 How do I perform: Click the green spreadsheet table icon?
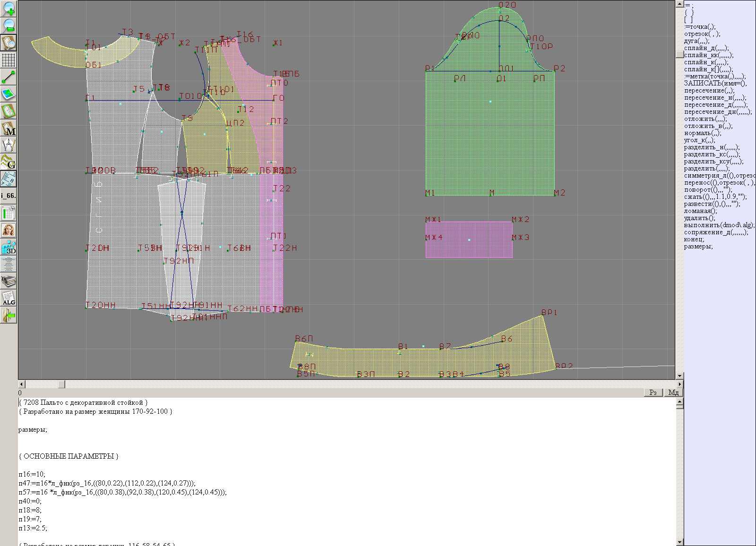pos(9,213)
